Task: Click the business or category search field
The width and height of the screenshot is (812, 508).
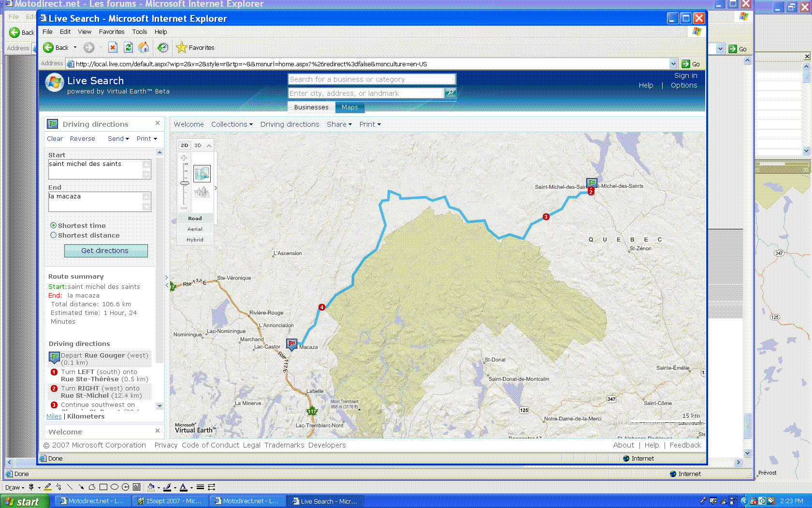Action: [x=372, y=79]
